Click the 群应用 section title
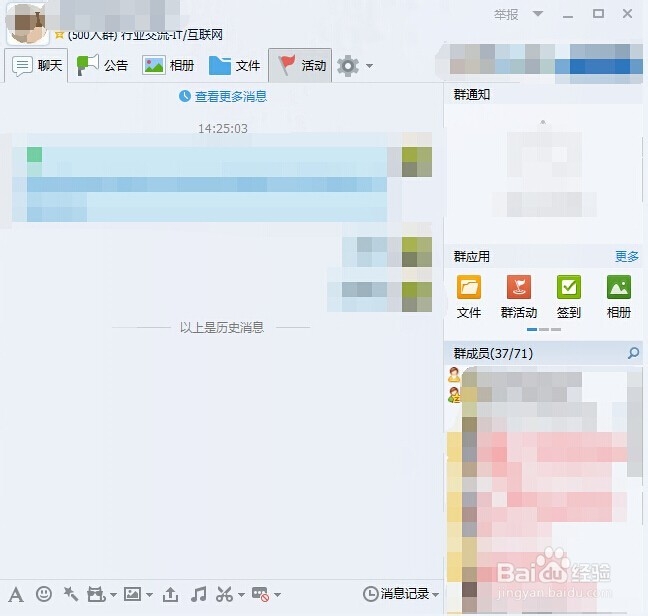 [472, 257]
